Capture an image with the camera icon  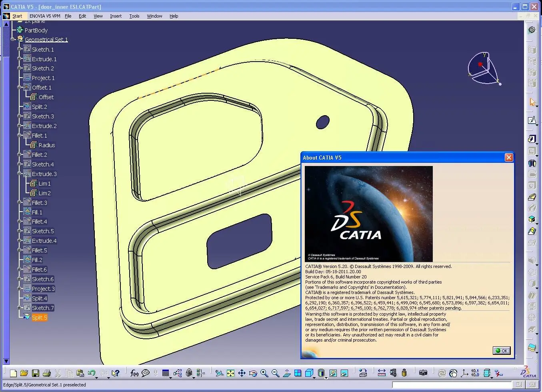click(423, 373)
